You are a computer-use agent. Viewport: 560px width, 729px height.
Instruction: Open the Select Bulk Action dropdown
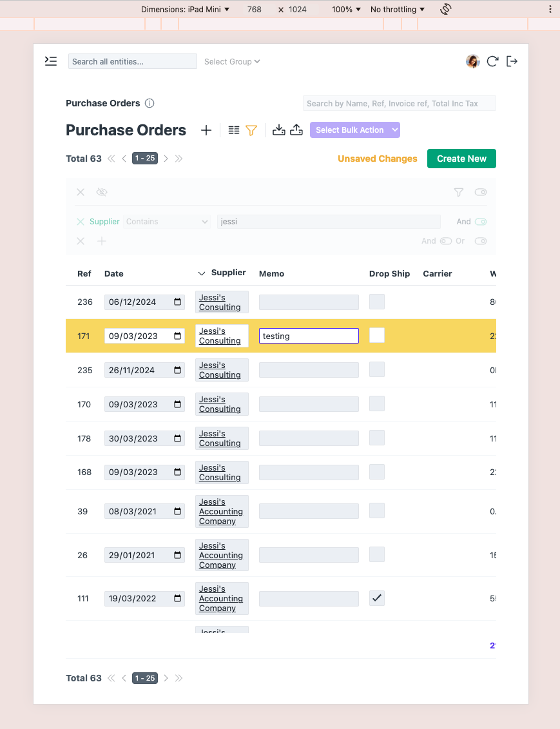[354, 130]
